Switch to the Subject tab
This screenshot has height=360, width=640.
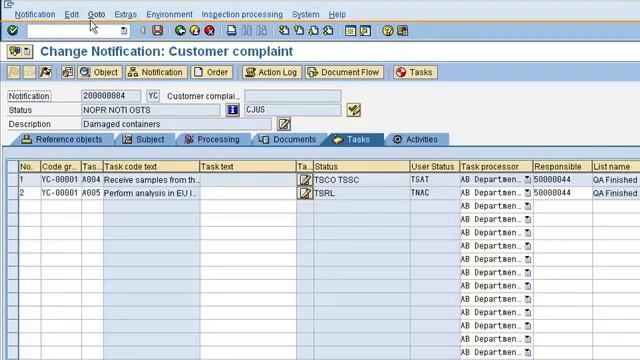coord(144,139)
